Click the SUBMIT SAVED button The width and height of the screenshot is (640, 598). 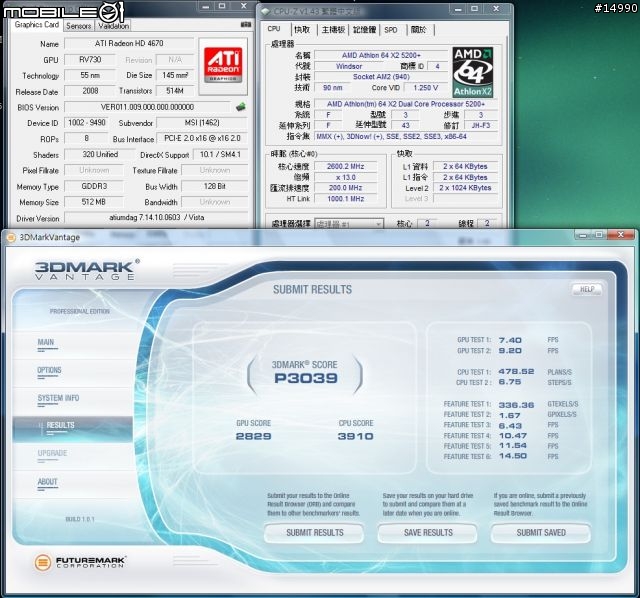[541, 533]
